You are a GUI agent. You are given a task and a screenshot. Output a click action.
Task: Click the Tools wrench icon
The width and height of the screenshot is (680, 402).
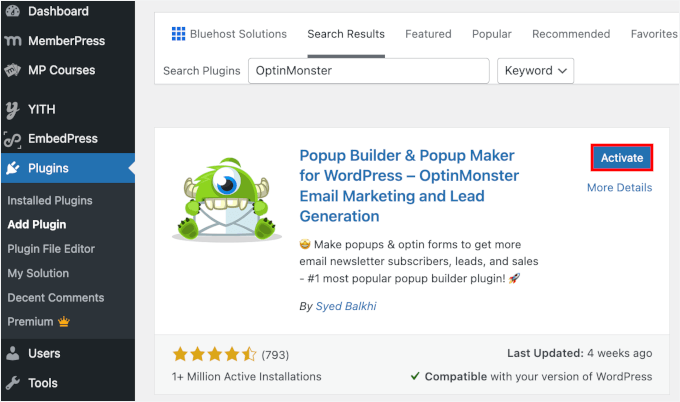pos(13,382)
